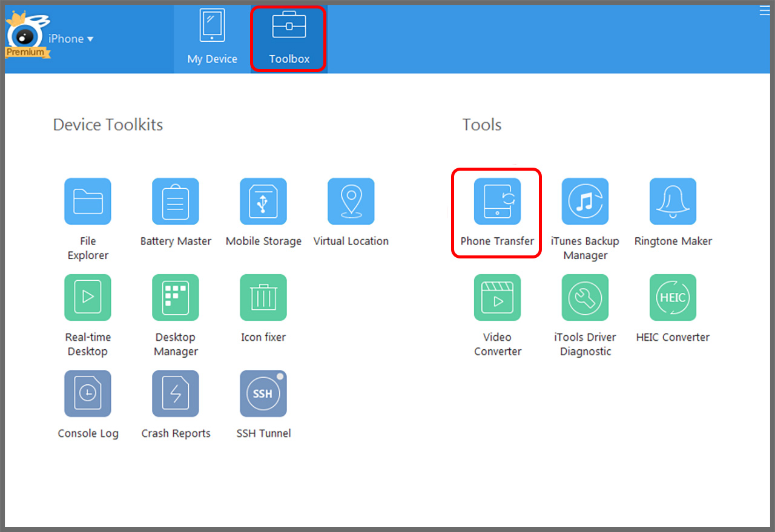Click the Device Toolkits heading

tap(108, 125)
